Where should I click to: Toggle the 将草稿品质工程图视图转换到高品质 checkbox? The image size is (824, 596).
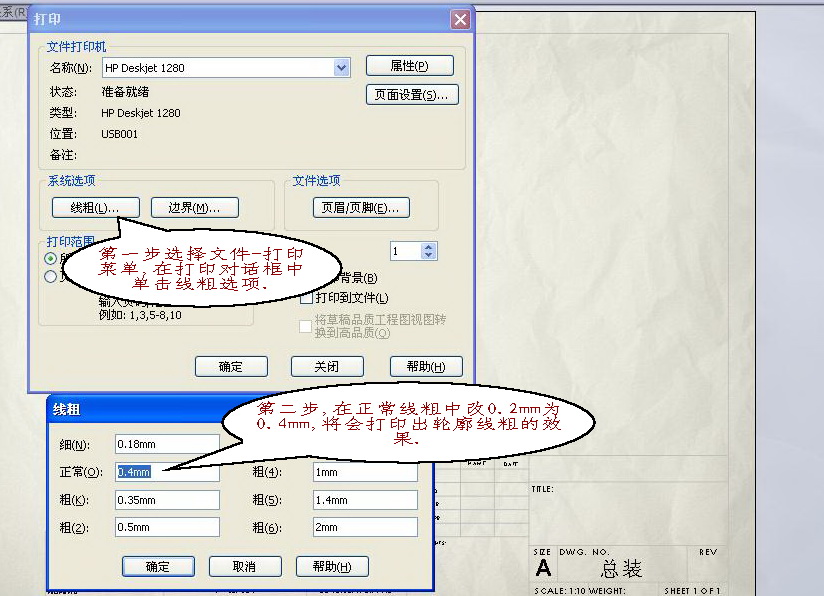click(x=305, y=326)
